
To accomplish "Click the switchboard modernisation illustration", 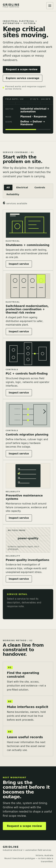I will coord(28,286).
